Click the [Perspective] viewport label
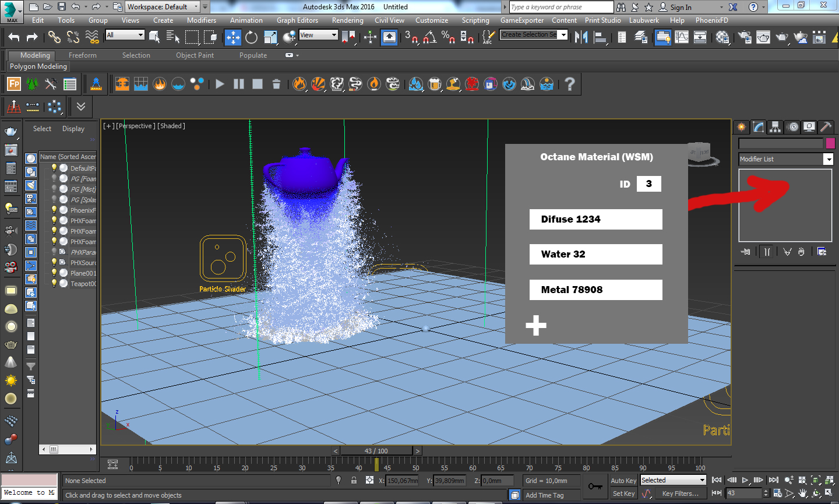 pos(136,126)
